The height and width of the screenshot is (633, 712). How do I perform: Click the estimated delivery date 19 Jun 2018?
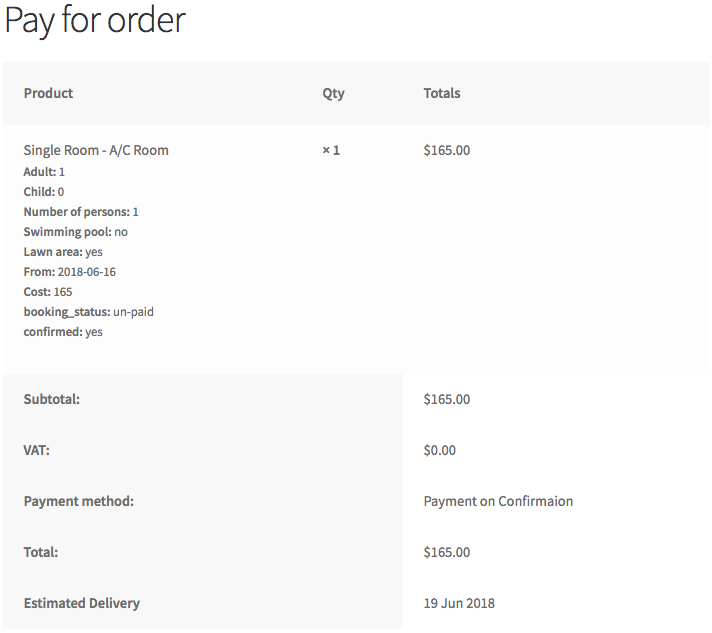(x=459, y=603)
